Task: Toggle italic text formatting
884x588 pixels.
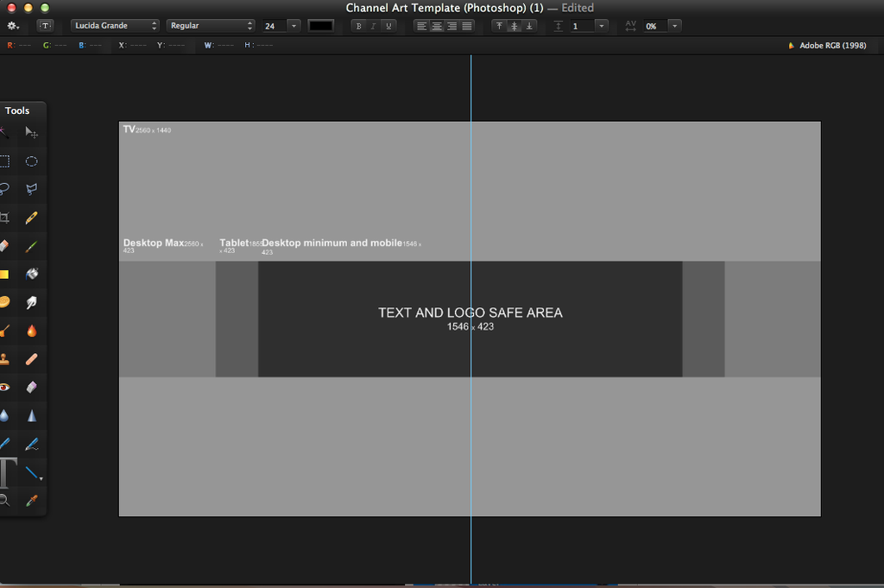Action: 373,26
